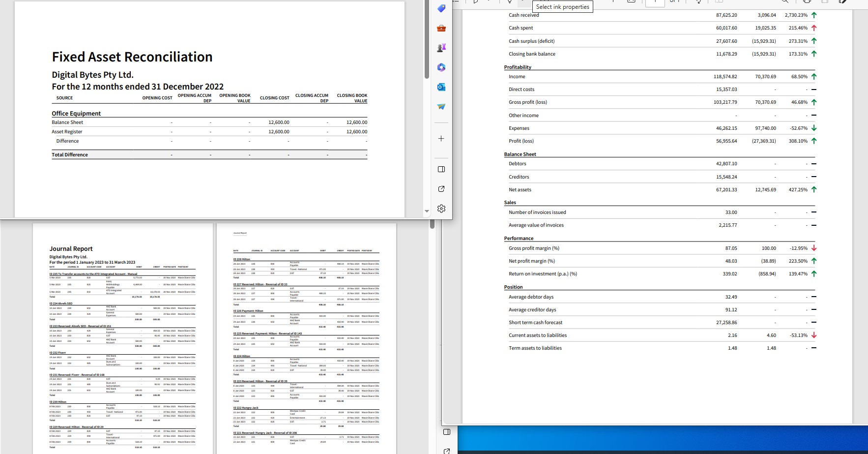Open the Microsoft 365 sidebar icon

tap(441, 67)
